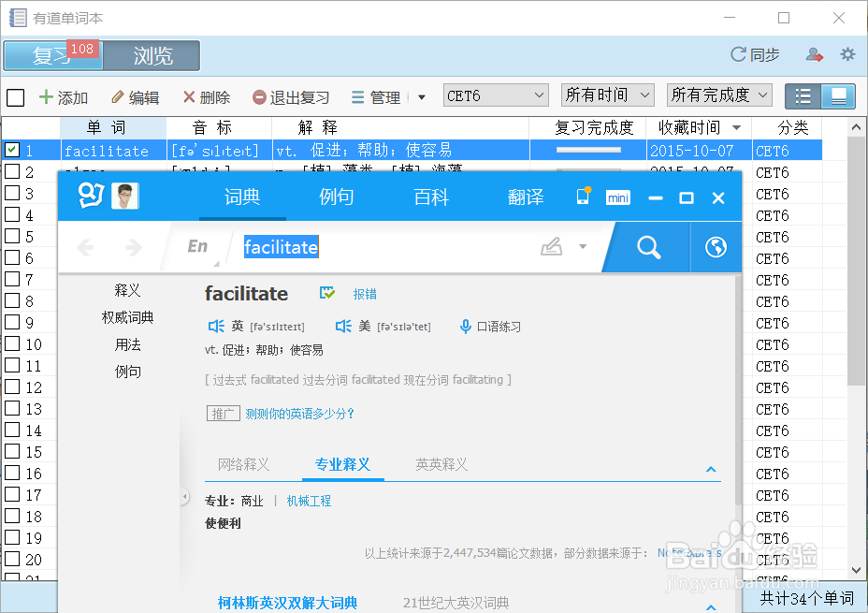The height and width of the screenshot is (613, 868).
Task: Switch to list view icon
Action: click(803, 96)
